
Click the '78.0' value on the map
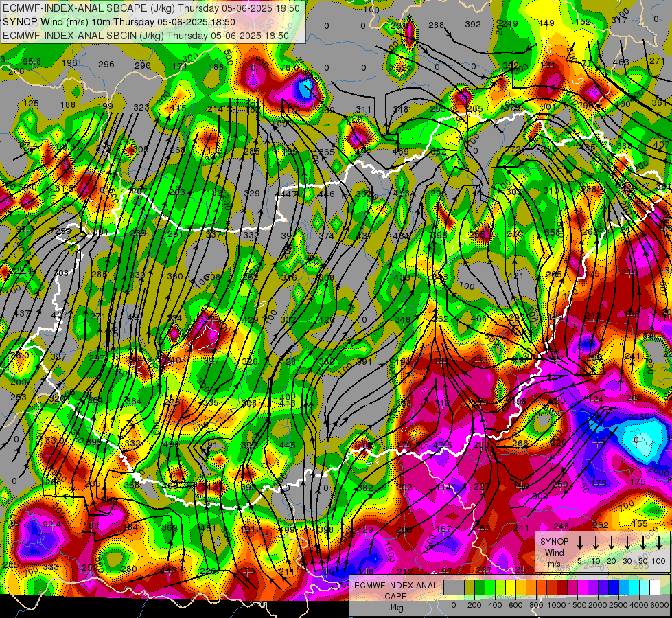[290, 68]
